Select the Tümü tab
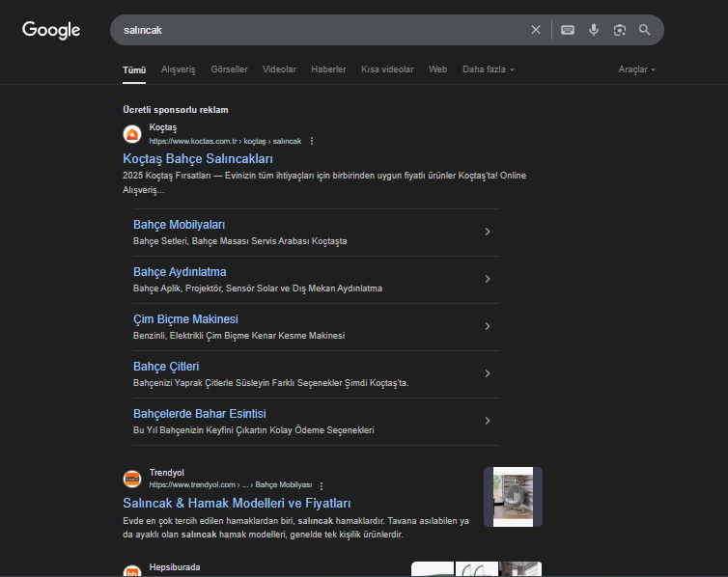This screenshot has height=577, width=728. tap(134, 69)
